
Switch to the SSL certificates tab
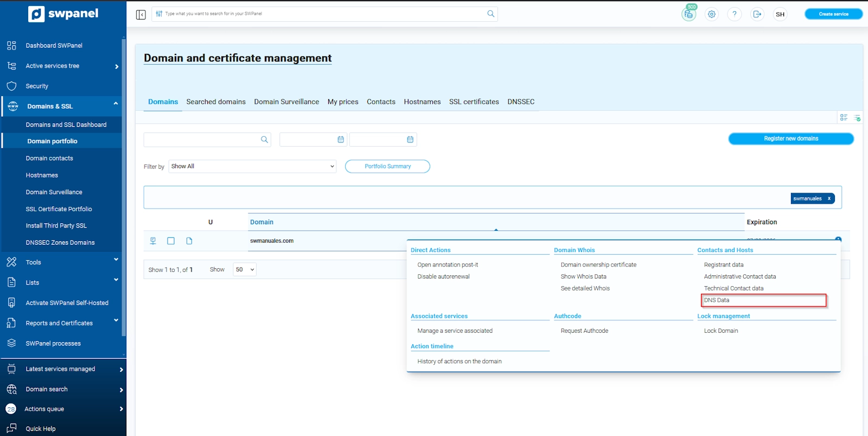pos(474,102)
